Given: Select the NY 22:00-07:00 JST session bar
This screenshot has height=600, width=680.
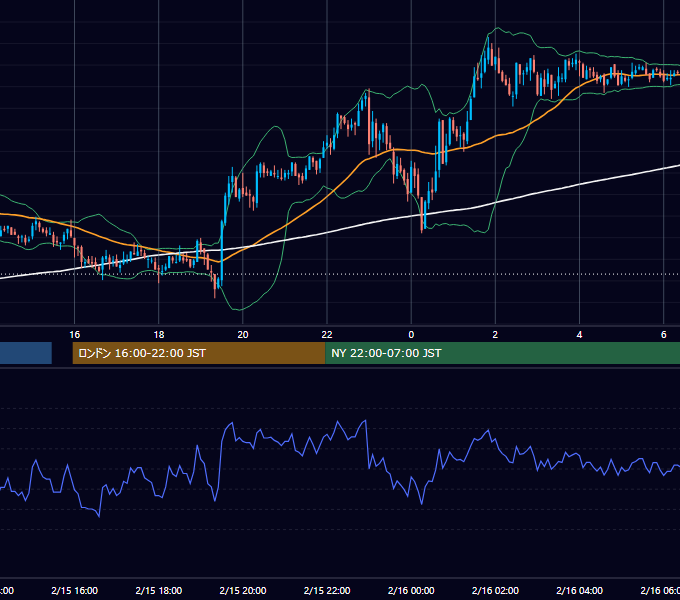Looking at the screenshot, I should [x=502, y=353].
